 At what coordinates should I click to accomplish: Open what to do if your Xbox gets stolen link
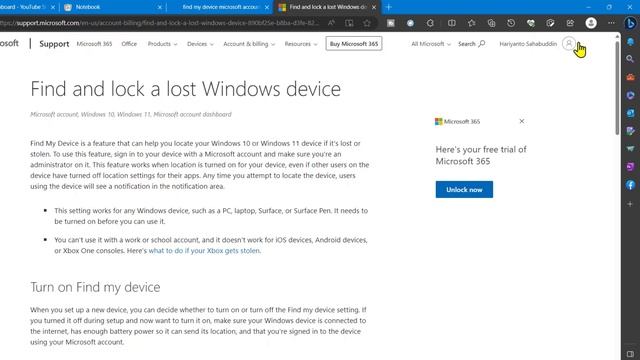204,251
